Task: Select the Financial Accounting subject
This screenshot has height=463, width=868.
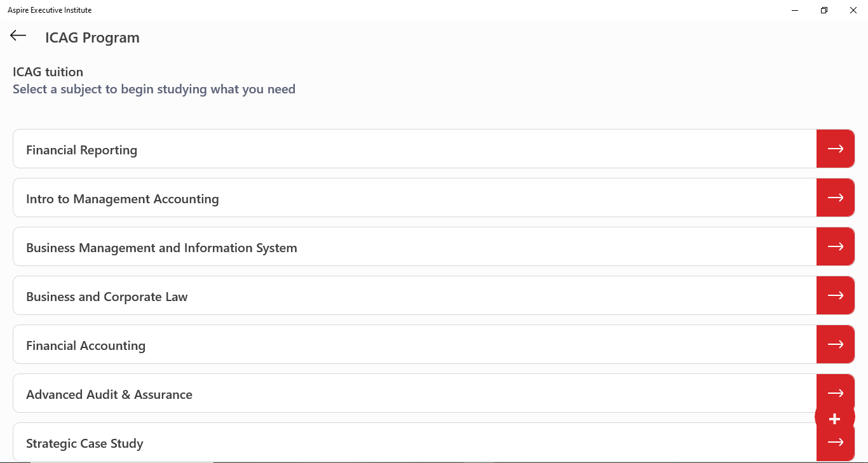Action: (86, 346)
